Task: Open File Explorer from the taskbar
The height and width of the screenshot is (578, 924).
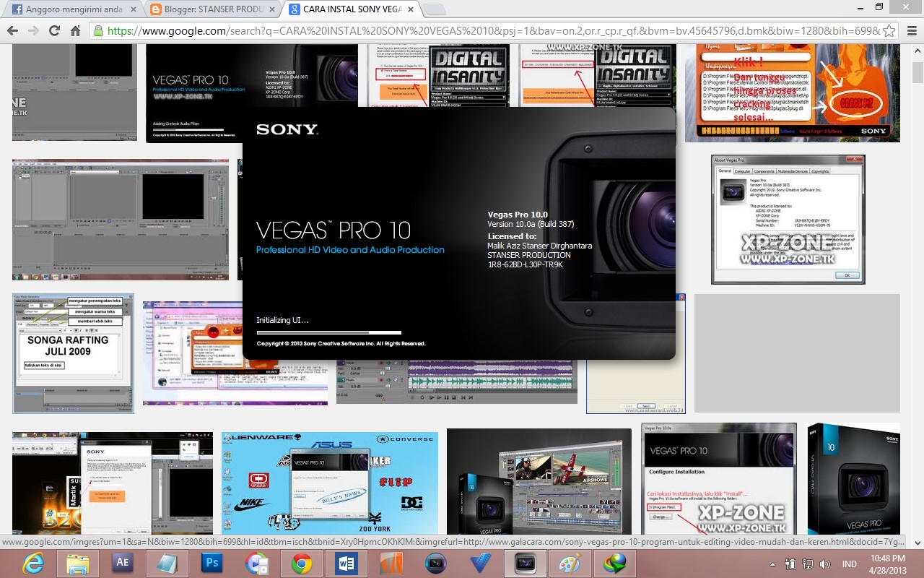Action: click(78, 564)
